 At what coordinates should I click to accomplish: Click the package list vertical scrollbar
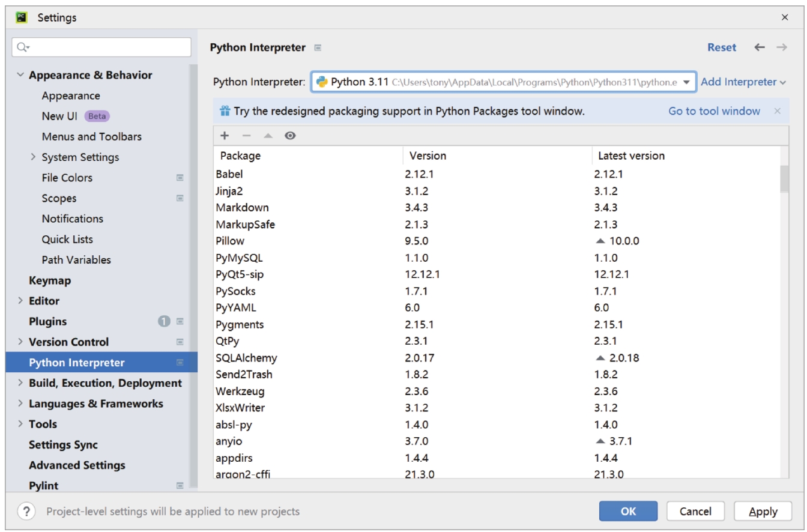click(x=784, y=179)
